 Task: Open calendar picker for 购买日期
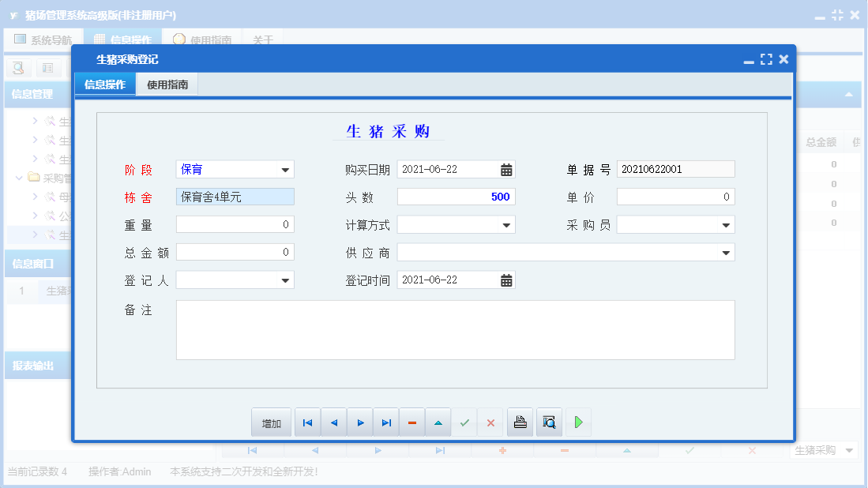tap(506, 170)
